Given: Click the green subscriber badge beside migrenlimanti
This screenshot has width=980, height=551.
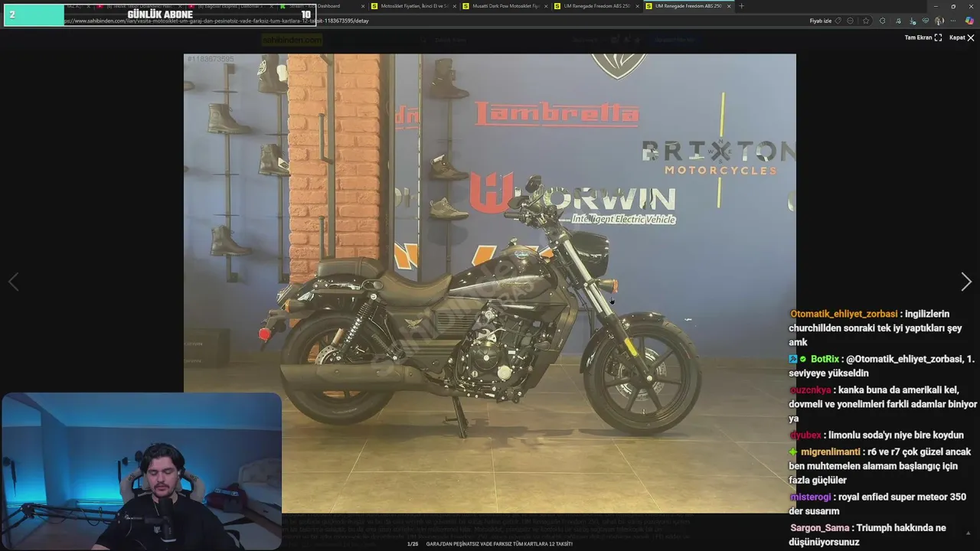Looking at the screenshot, I should click(x=793, y=452).
